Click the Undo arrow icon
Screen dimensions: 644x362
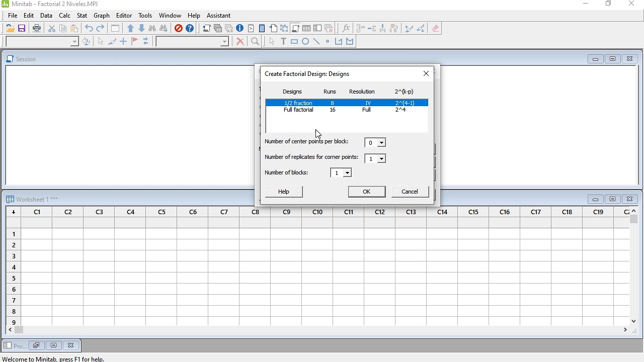point(89,29)
